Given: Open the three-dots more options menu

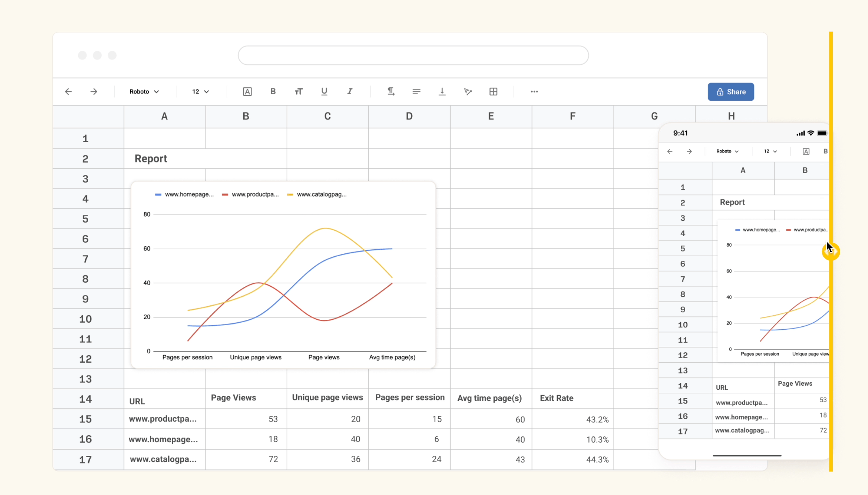Looking at the screenshot, I should click(x=534, y=92).
